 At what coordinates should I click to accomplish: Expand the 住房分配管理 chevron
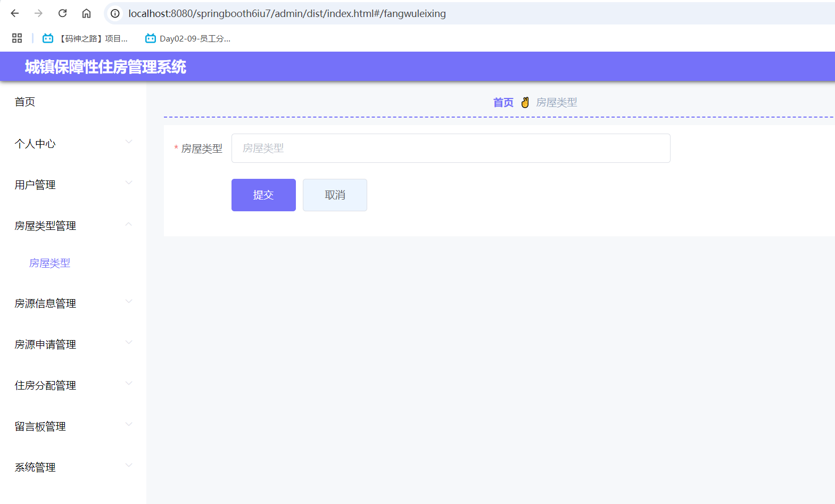click(x=128, y=383)
